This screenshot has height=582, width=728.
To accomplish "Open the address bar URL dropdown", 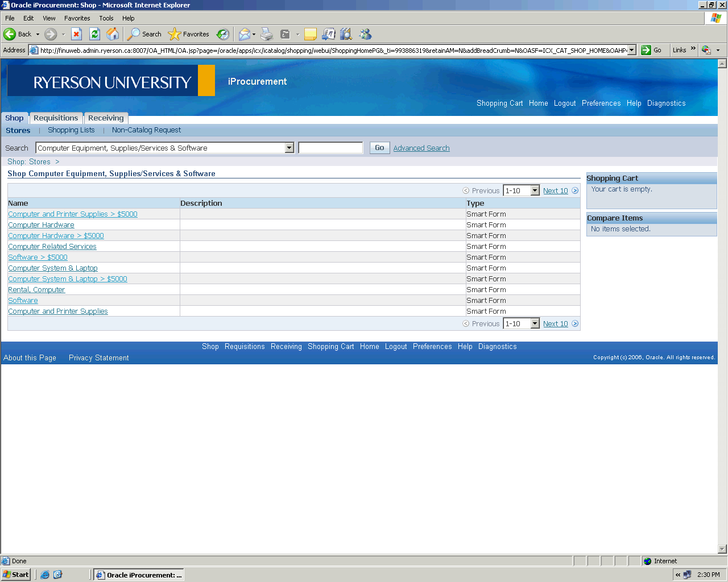I will click(x=632, y=50).
